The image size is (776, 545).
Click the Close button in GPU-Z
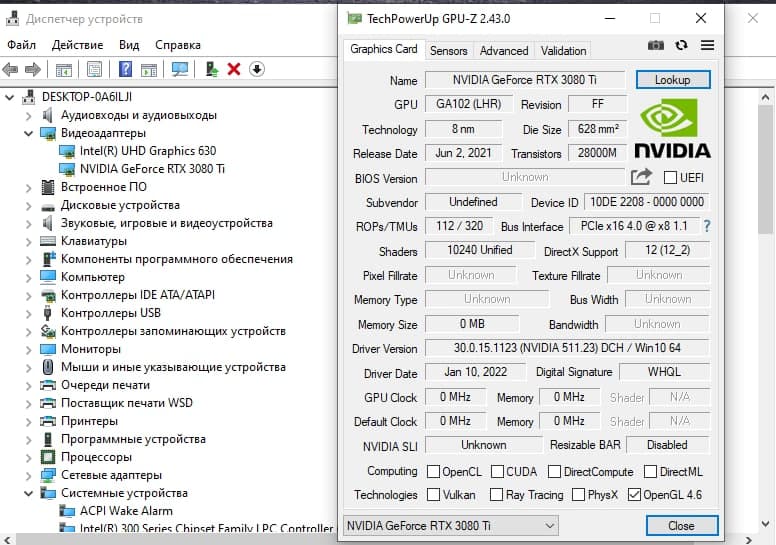coord(681,526)
